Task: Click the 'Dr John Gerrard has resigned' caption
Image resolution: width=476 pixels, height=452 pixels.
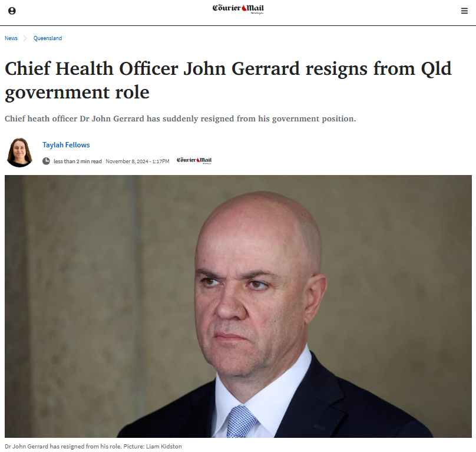Action: [x=63, y=446]
